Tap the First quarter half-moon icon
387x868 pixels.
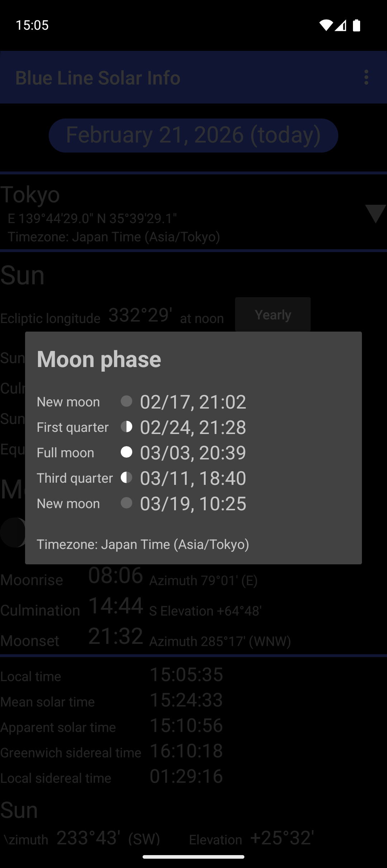pos(126,426)
